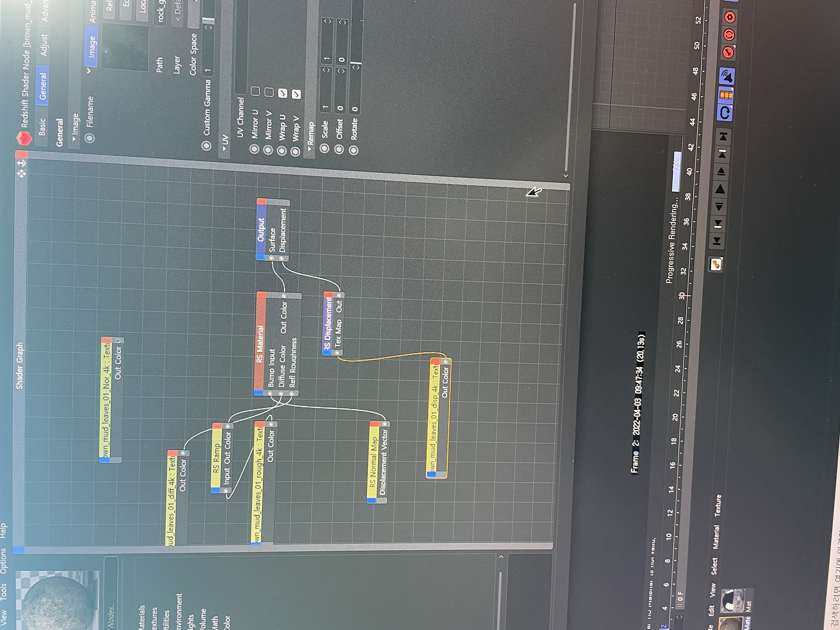Collapse the Remap section triangle
The width and height of the screenshot is (840, 630).
310,149
